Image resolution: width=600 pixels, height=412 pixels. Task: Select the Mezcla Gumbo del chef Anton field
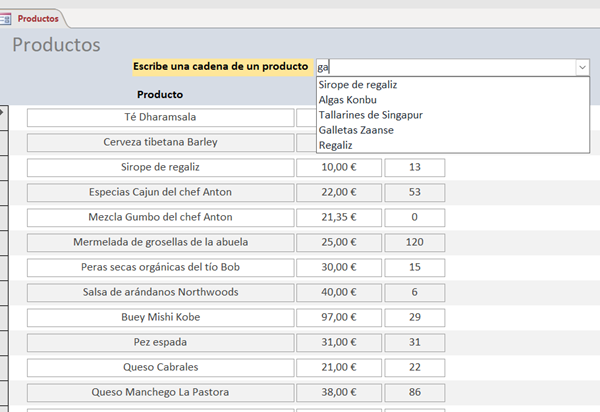(160, 217)
